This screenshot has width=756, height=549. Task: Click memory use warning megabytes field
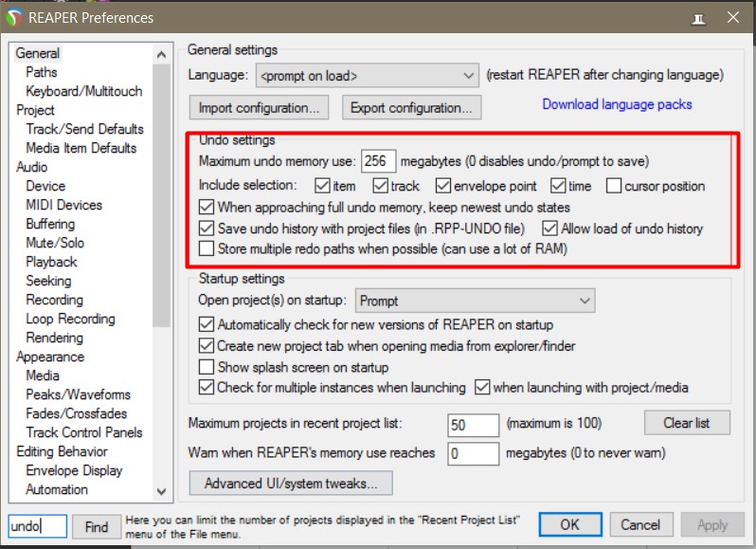pos(473,454)
